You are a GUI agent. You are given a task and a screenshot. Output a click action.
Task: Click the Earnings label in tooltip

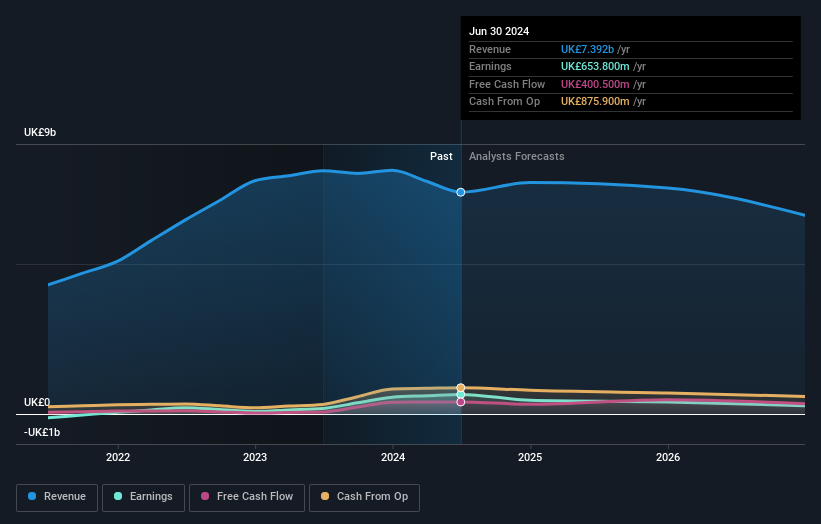pos(490,66)
